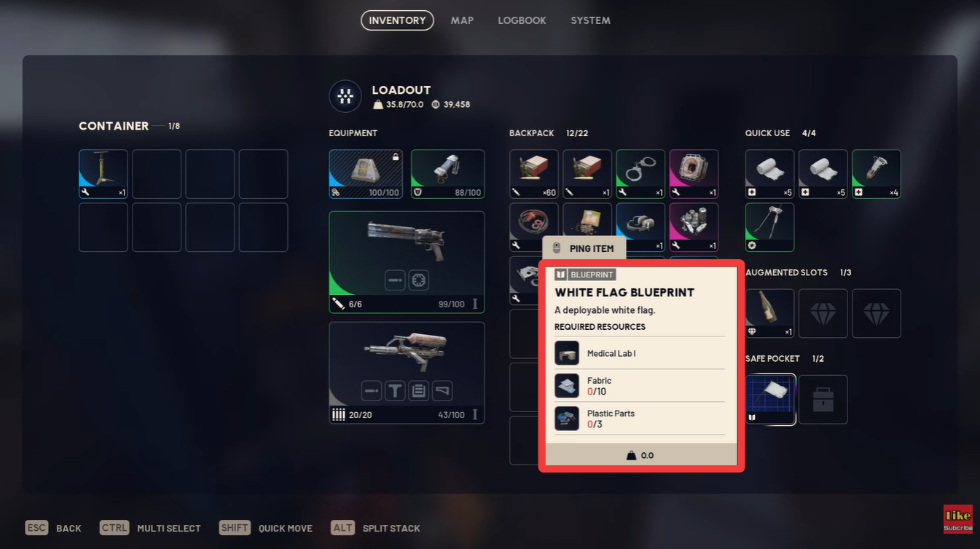Open the Map tab

[x=462, y=20]
